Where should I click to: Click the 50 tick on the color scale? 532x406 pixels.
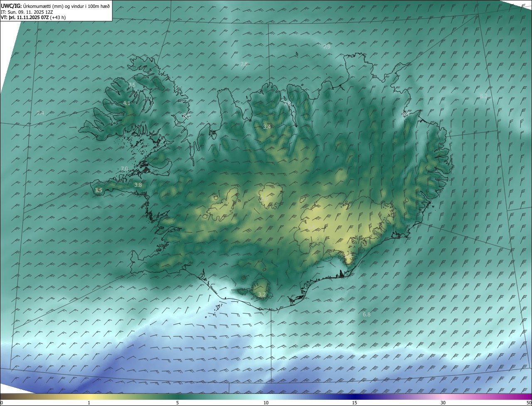(529, 403)
